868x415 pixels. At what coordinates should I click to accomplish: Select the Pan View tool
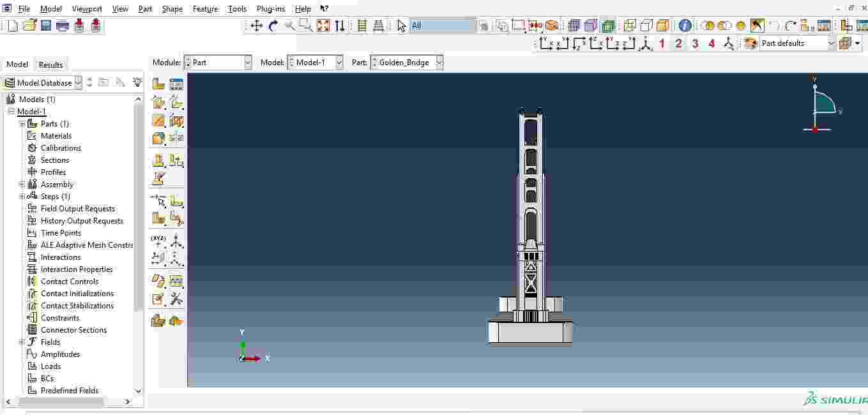click(256, 26)
